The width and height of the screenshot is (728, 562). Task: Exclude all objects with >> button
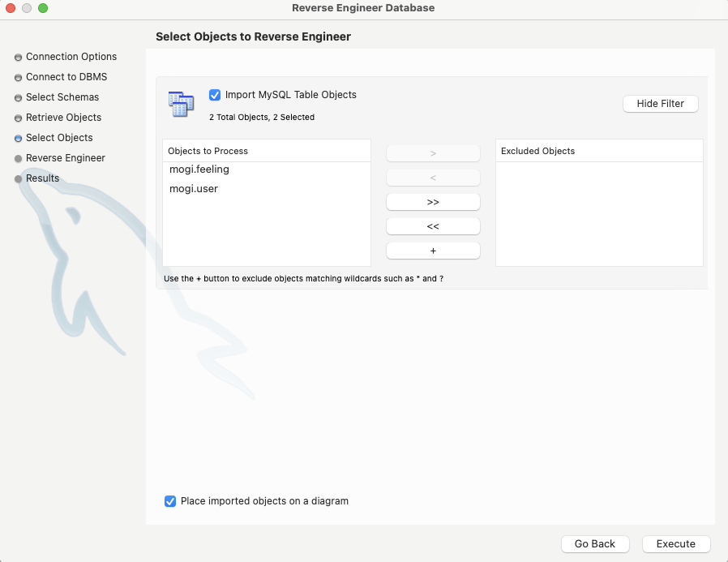[433, 202]
